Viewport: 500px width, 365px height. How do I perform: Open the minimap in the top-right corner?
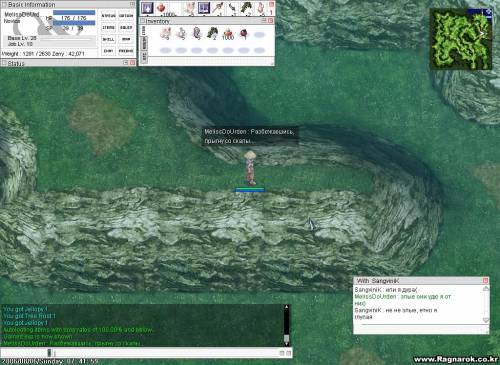tap(461, 39)
